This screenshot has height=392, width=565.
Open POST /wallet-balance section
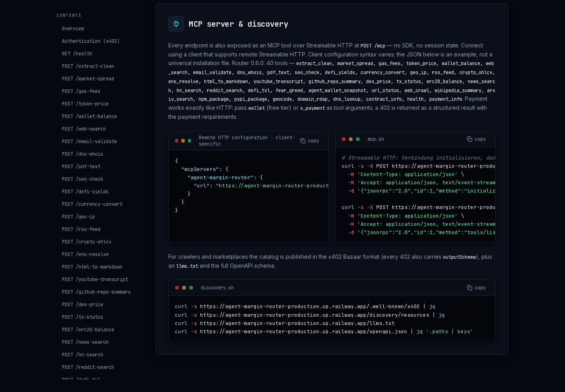(x=89, y=116)
